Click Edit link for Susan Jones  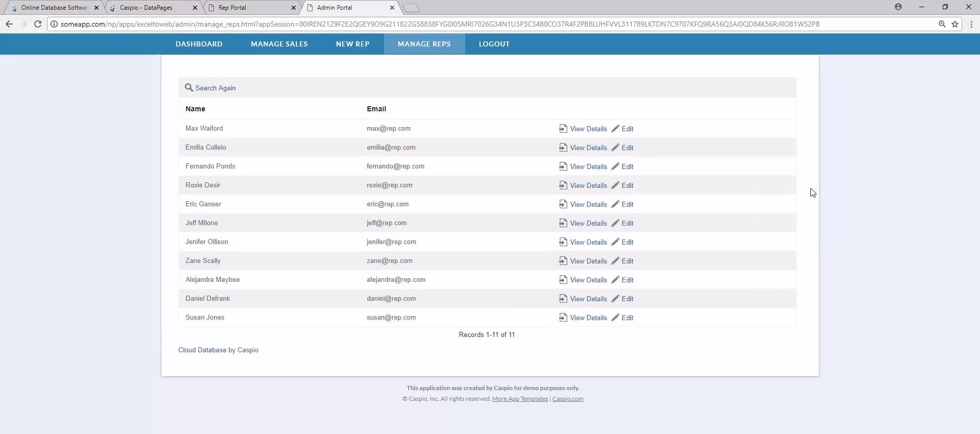point(627,318)
